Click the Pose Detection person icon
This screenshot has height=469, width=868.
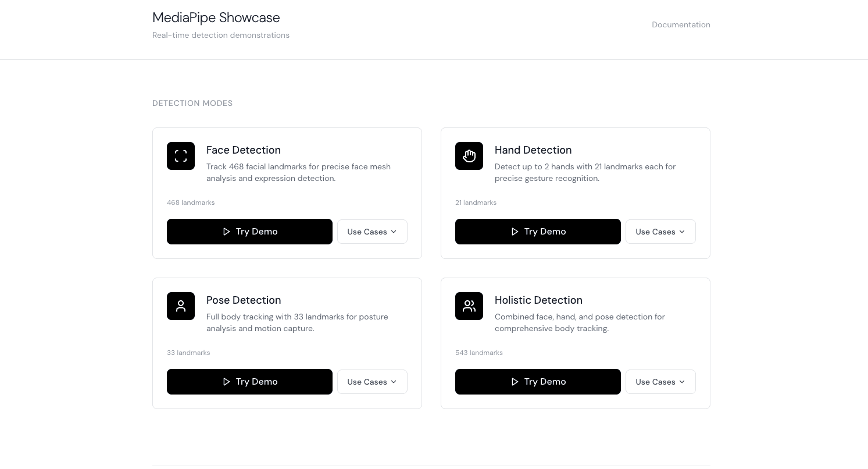tap(181, 306)
